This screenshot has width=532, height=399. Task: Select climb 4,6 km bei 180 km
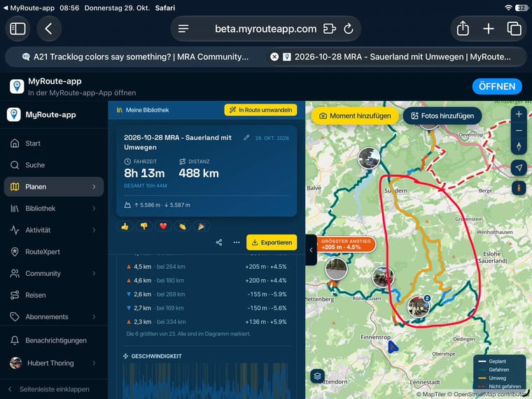(x=206, y=281)
